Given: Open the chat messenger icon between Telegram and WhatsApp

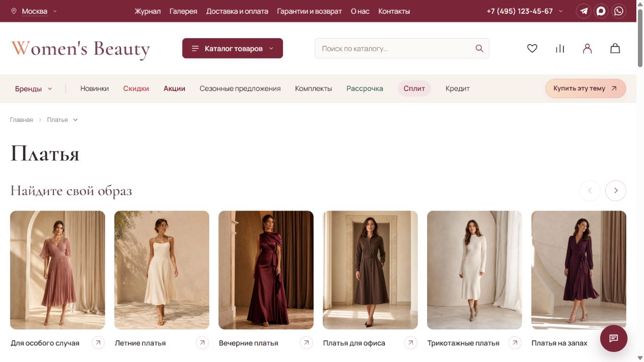Looking at the screenshot, I should point(601,11).
